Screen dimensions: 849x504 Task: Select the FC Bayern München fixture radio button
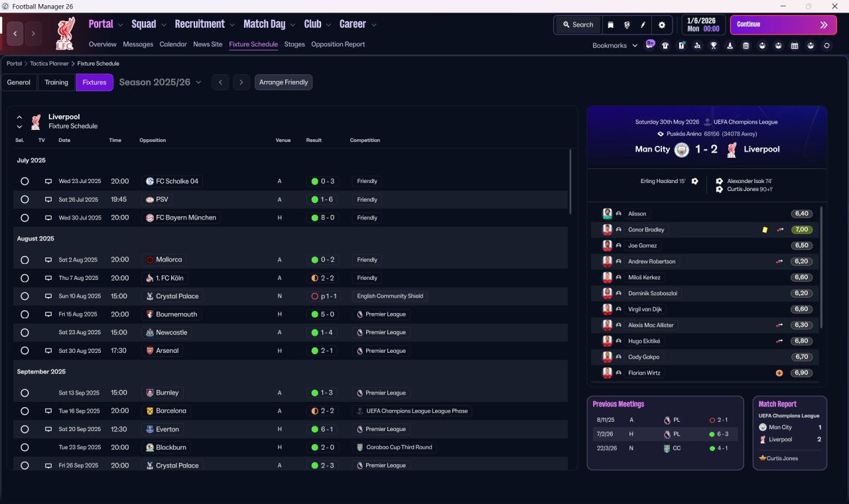25,218
